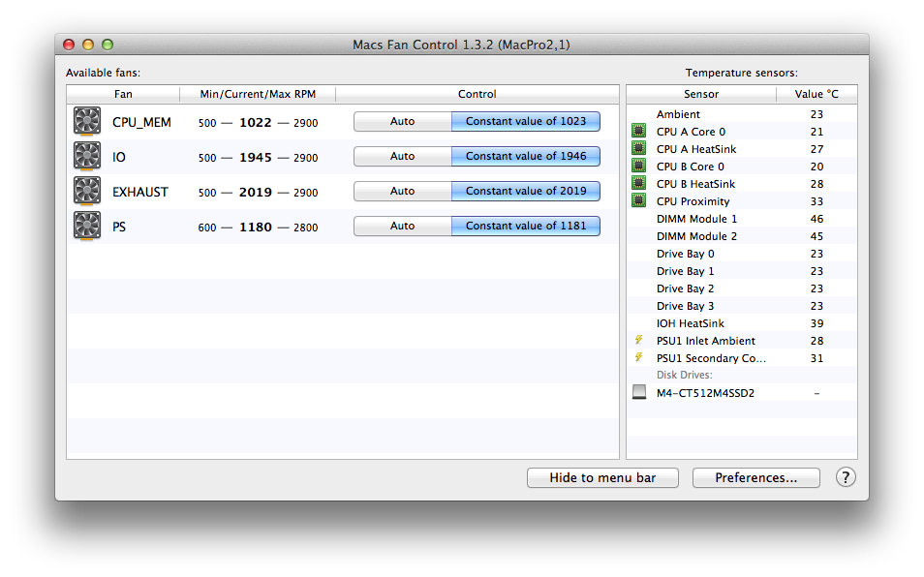Click the PS min RPM value 600
This screenshot has width=924, height=577.
(207, 228)
